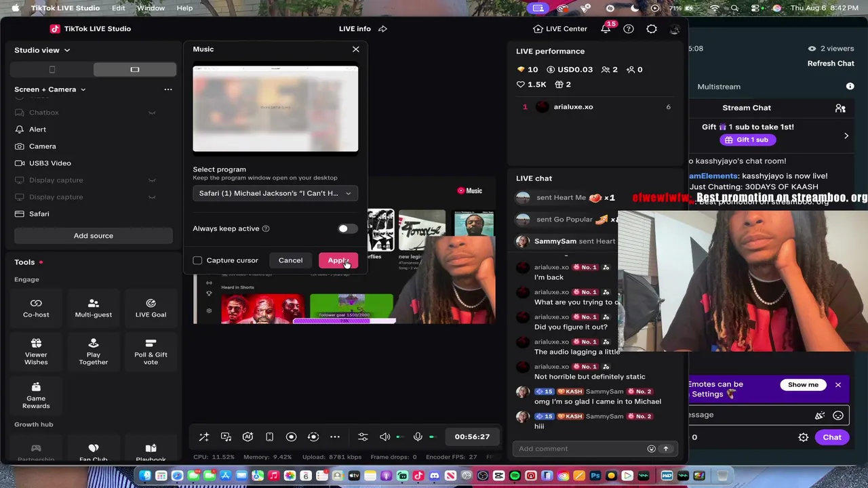Click Refresh Chat in the stream window
Viewport: 868px width, 488px height.
point(831,64)
